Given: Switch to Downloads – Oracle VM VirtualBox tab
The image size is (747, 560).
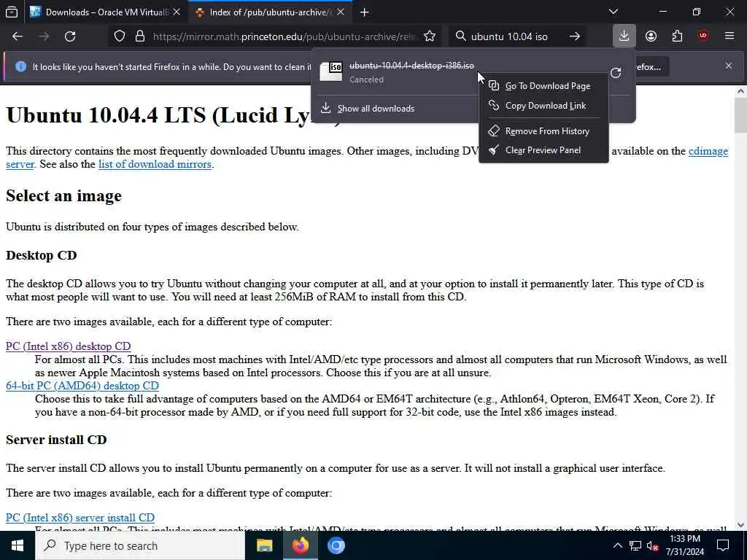Looking at the screenshot, I should pos(105,12).
